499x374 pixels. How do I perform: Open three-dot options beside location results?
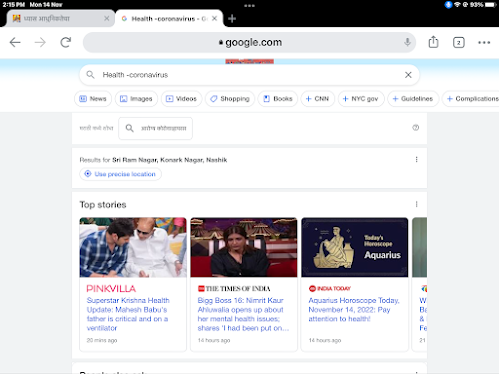click(x=416, y=160)
